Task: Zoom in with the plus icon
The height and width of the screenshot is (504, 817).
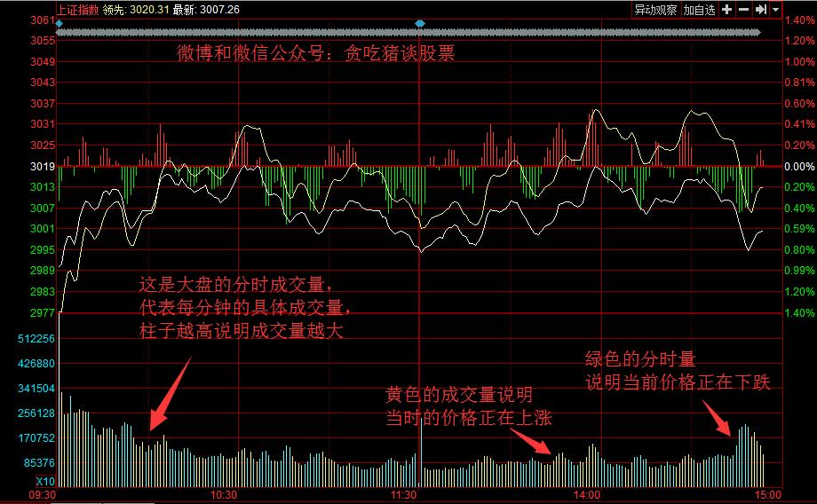Action: [726, 10]
